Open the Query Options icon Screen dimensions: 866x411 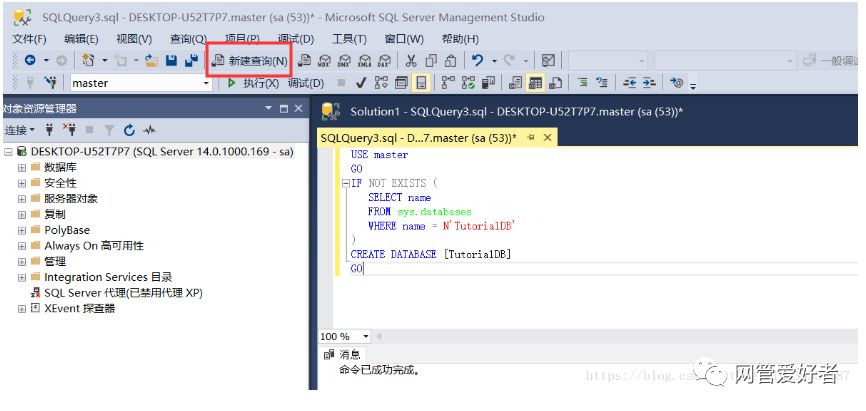[x=402, y=83]
